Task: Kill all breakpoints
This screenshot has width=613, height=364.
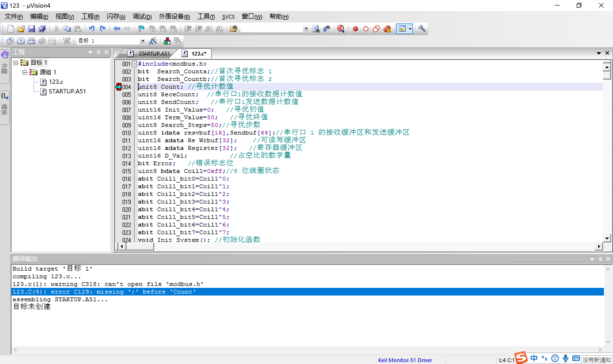Action: pyautogui.click(x=387, y=29)
